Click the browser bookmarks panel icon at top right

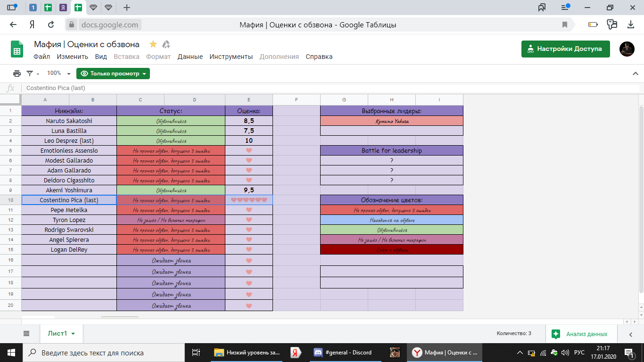point(542,8)
